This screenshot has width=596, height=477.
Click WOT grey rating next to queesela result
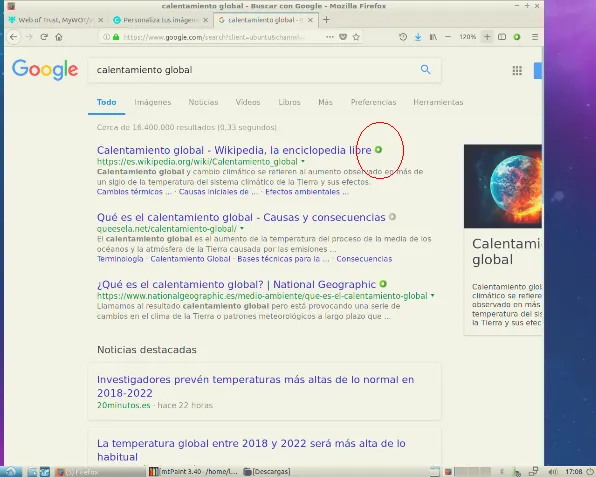click(x=392, y=217)
